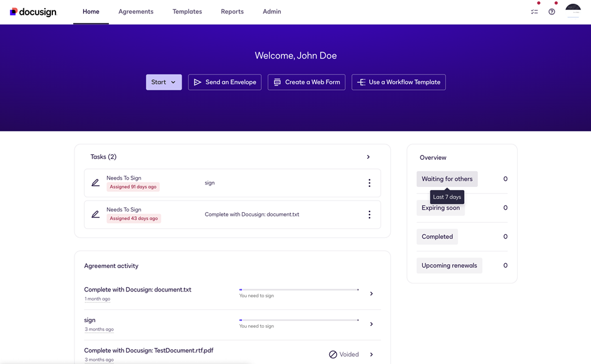Toggle the Upcoming renewals filter
The height and width of the screenshot is (364, 591).
449,265
